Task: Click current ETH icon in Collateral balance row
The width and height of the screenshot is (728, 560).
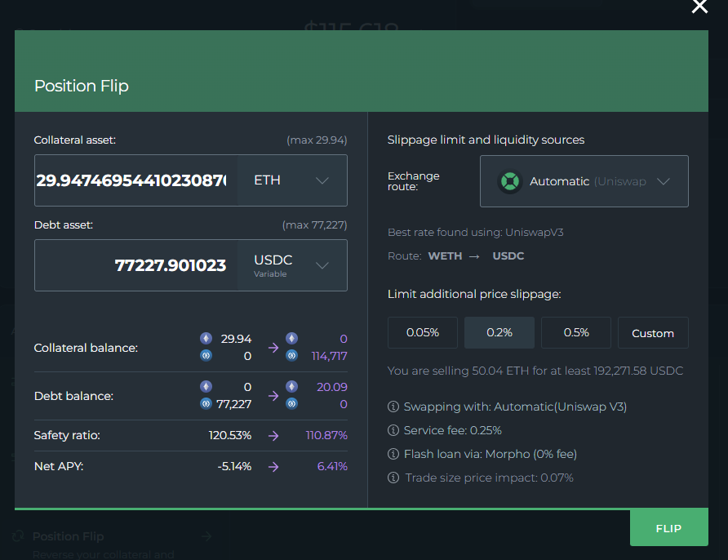Action: pyautogui.click(x=206, y=338)
